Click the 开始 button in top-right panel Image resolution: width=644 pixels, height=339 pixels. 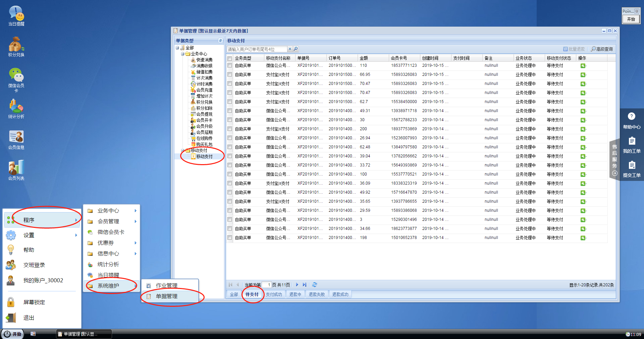click(x=631, y=19)
